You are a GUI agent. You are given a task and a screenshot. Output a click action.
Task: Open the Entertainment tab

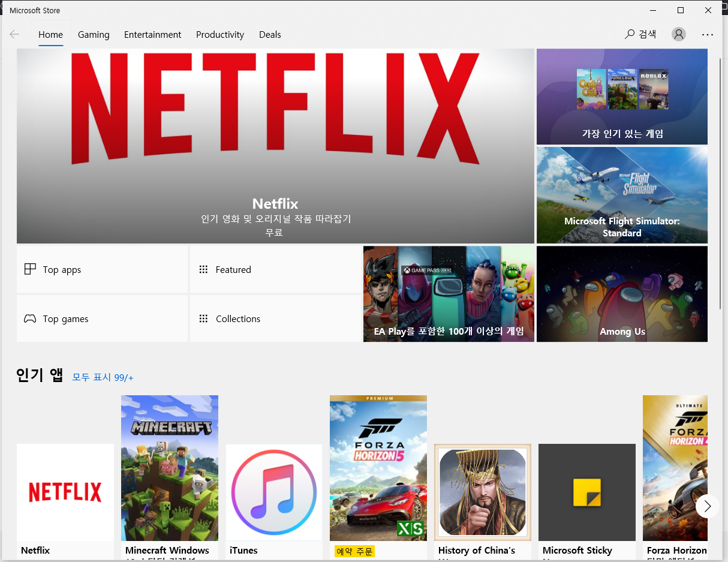(152, 34)
